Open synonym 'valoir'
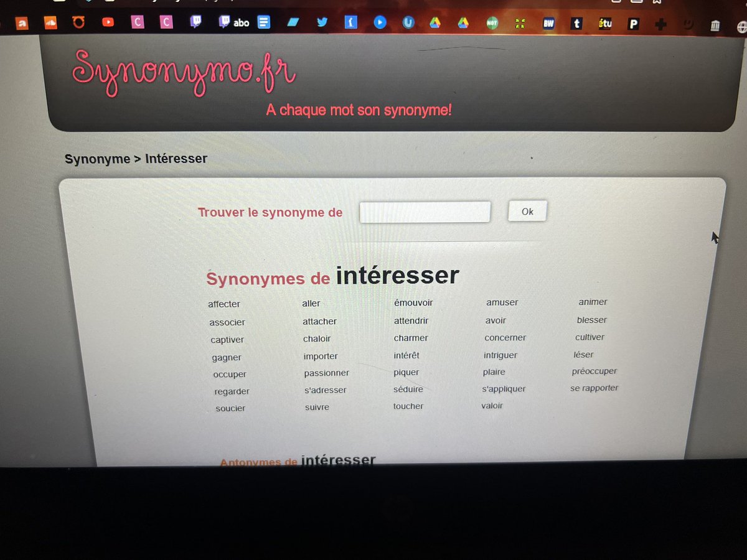The image size is (747, 560). 492,406
